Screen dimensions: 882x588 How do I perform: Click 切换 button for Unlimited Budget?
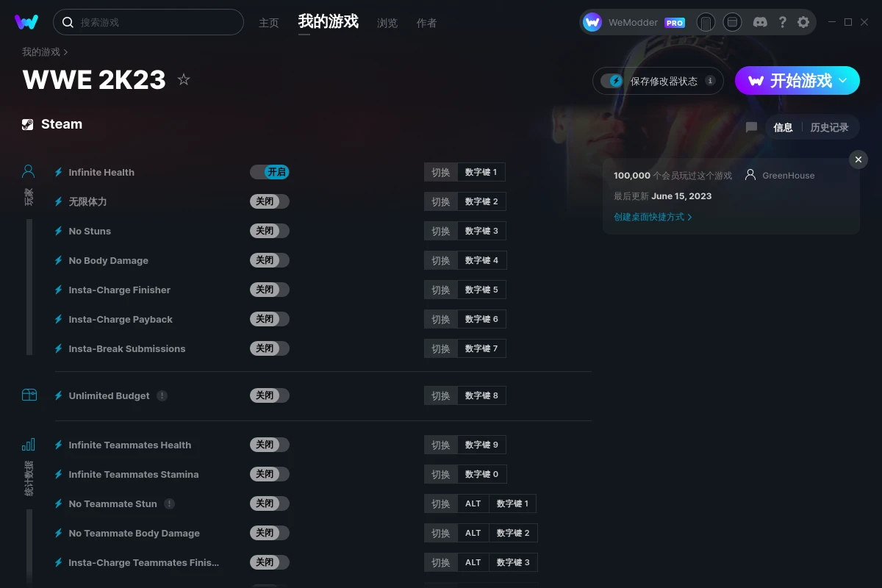[441, 395]
